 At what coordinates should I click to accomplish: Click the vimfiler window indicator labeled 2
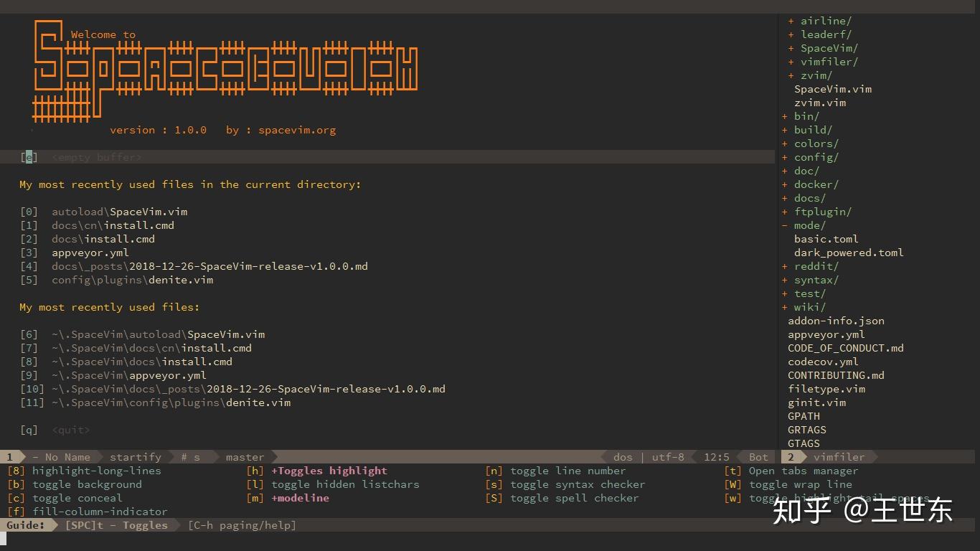pyautogui.click(x=791, y=456)
